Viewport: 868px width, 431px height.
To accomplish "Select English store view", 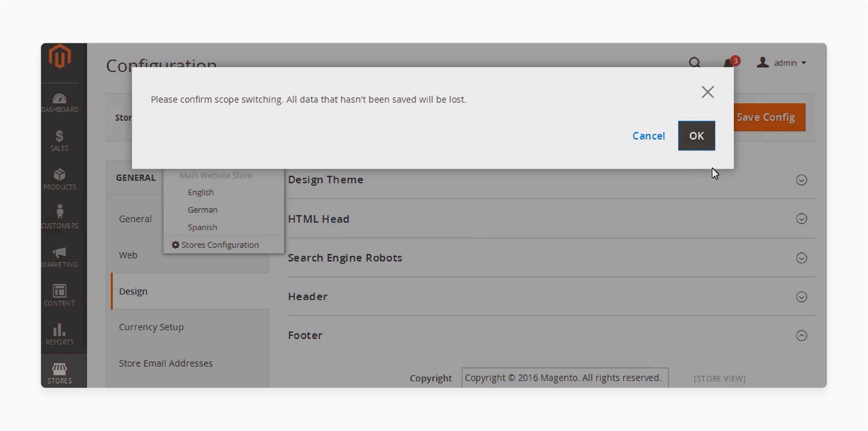I will pos(201,192).
